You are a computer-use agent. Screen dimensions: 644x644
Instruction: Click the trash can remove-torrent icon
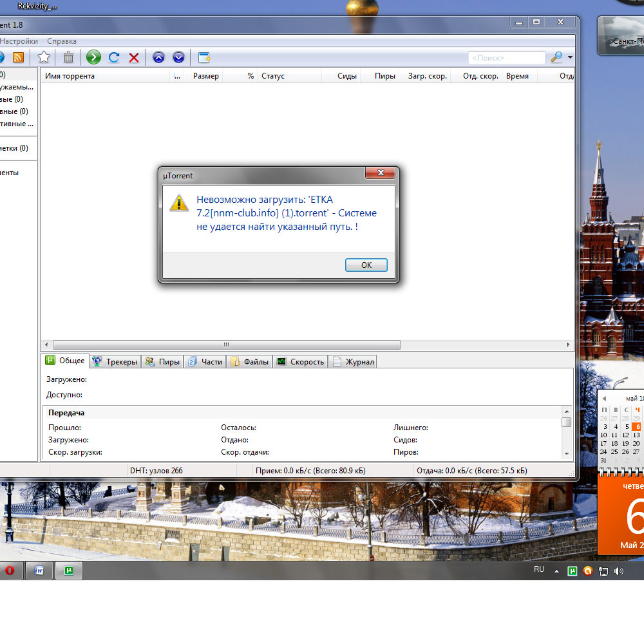tap(68, 57)
